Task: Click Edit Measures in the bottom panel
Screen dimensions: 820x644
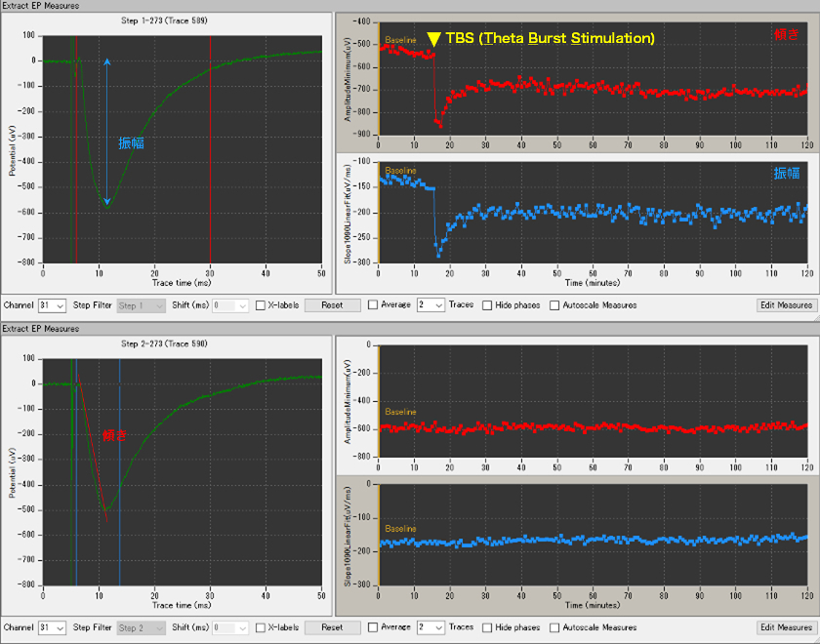Action: coord(786,627)
